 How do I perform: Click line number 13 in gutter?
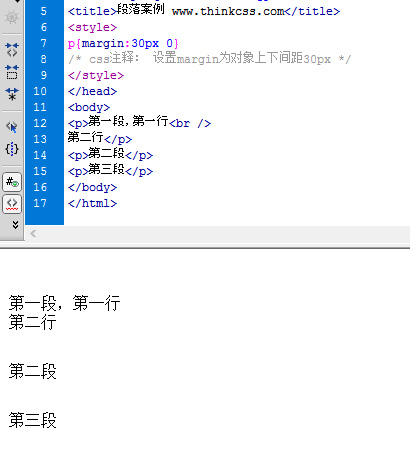(x=40, y=139)
